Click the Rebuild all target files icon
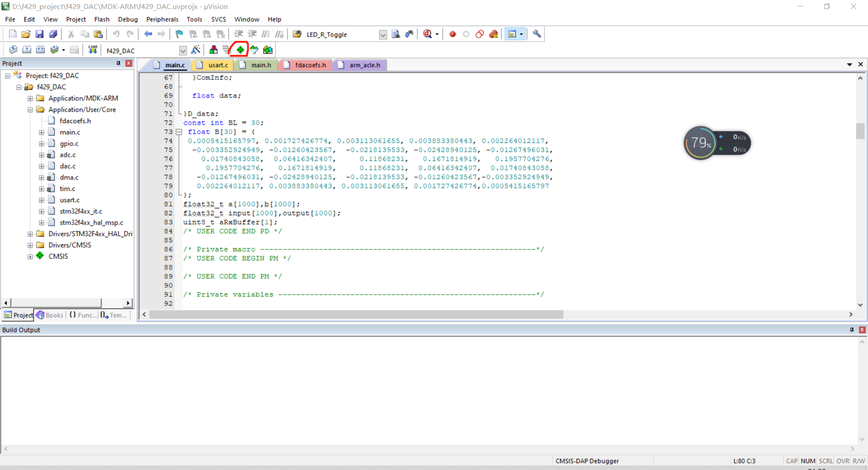Image resolution: width=868 pixels, height=470 pixels. click(x=40, y=50)
